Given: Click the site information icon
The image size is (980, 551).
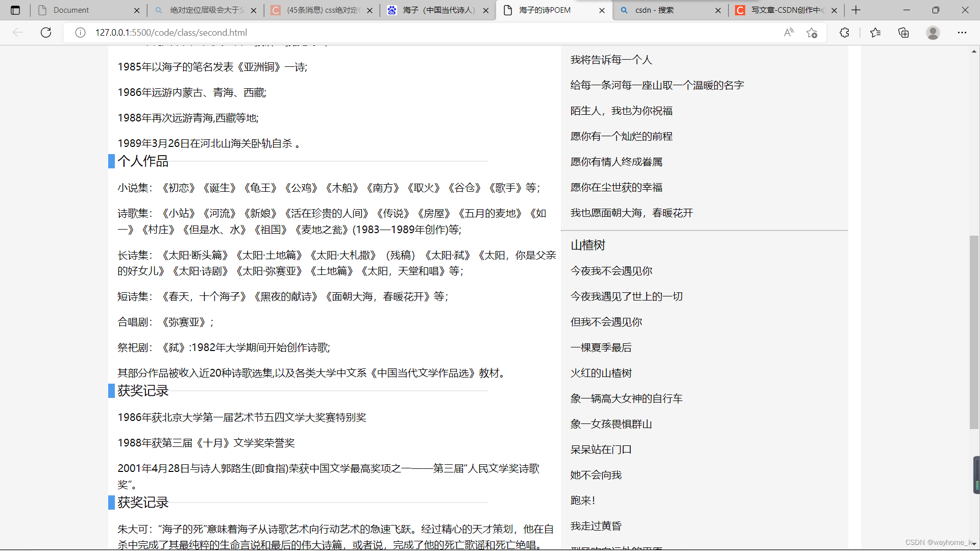Looking at the screenshot, I should tap(80, 33).
